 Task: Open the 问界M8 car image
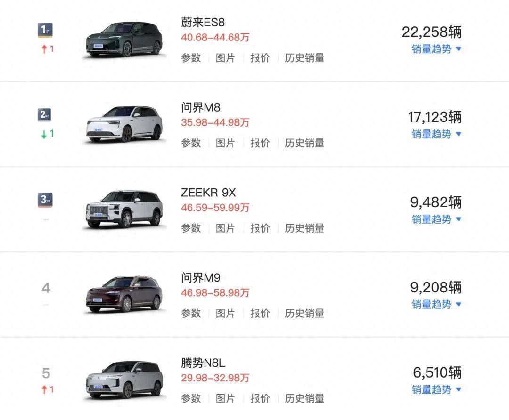click(124, 124)
